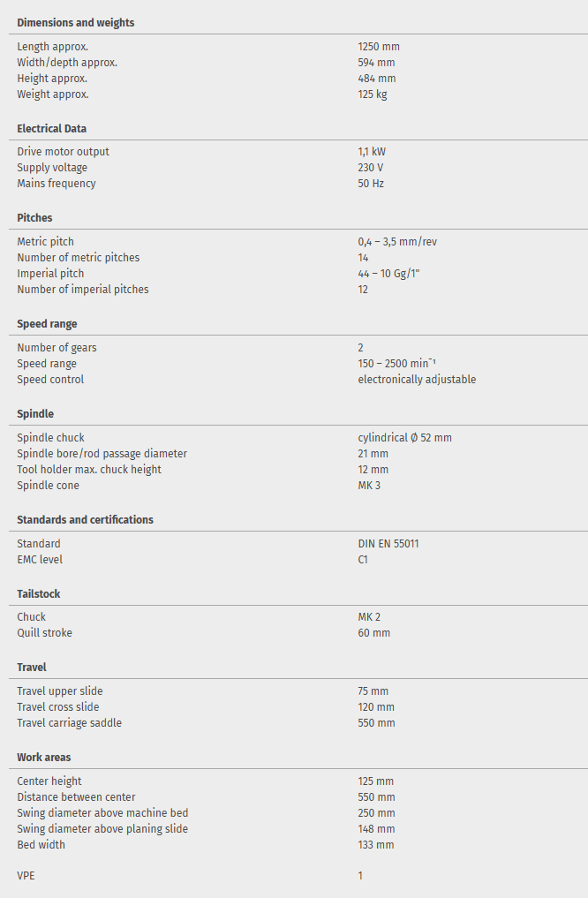Image resolution: width=588 pixels, height=898 pixels.
Task: Select the Metric pitch row label
Action: click(46, 242)
